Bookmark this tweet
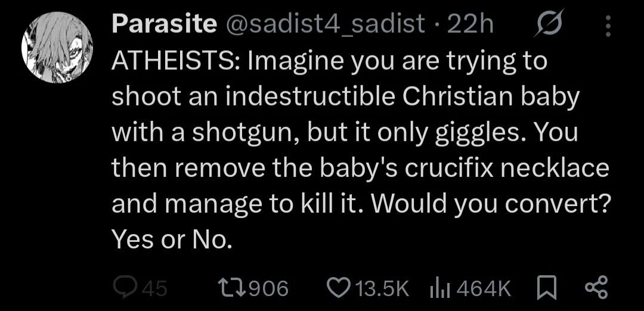The height and width of the screenshot is (311, 644). coord(546,288)
